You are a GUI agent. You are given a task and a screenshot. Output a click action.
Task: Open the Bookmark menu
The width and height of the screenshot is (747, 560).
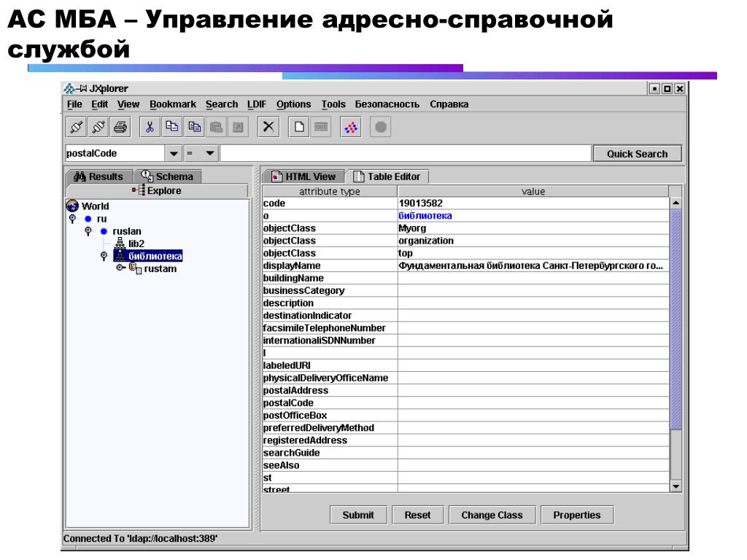pyautogui.click(x=172, y=104)
